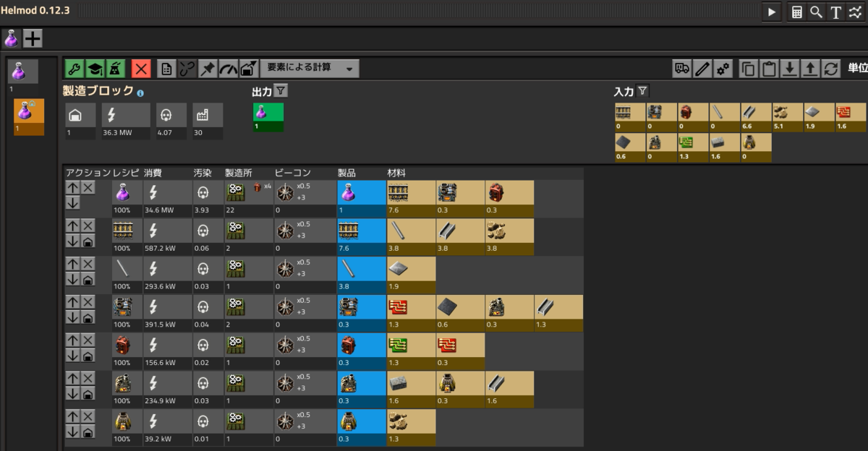
Task: Click the ビーコン column header
Action: [293, 173]
